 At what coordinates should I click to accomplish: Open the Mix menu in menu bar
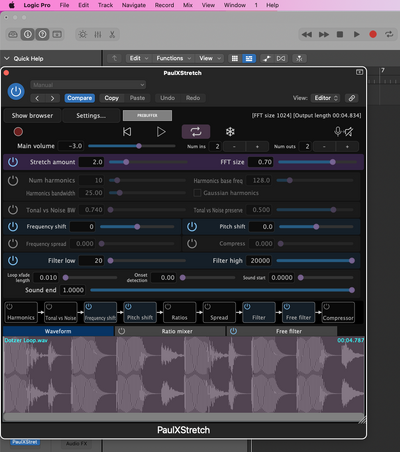(188, 5)
